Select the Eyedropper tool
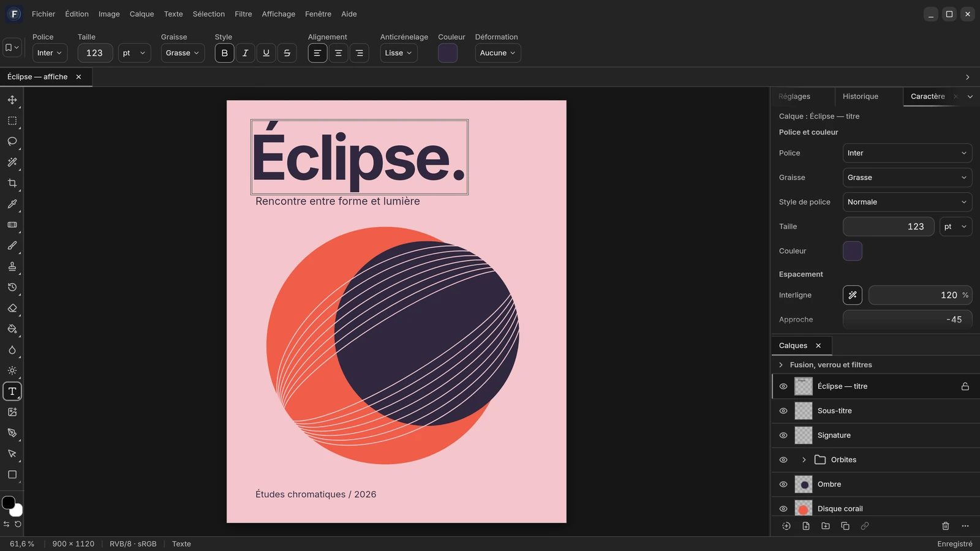Screen dimensions: 980x551 (x=12, y=204)
